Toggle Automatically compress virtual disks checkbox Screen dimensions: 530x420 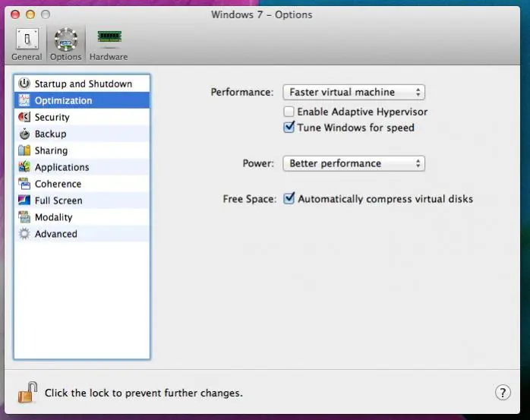pyautogui.click(x=289, y=199)
